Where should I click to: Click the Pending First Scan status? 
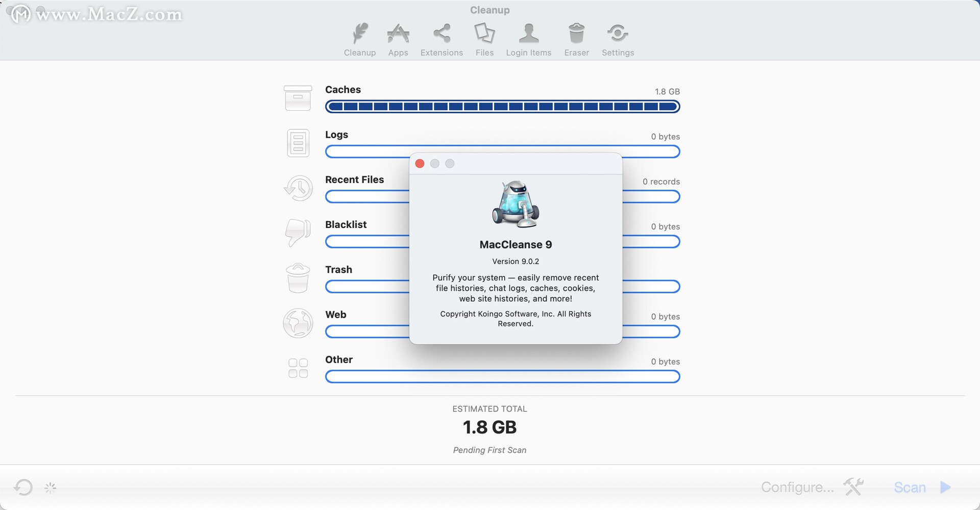click(x=489, y=450)
